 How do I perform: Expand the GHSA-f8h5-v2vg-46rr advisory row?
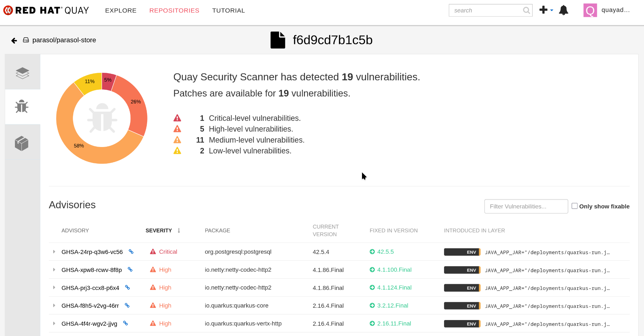coord(54,306)
